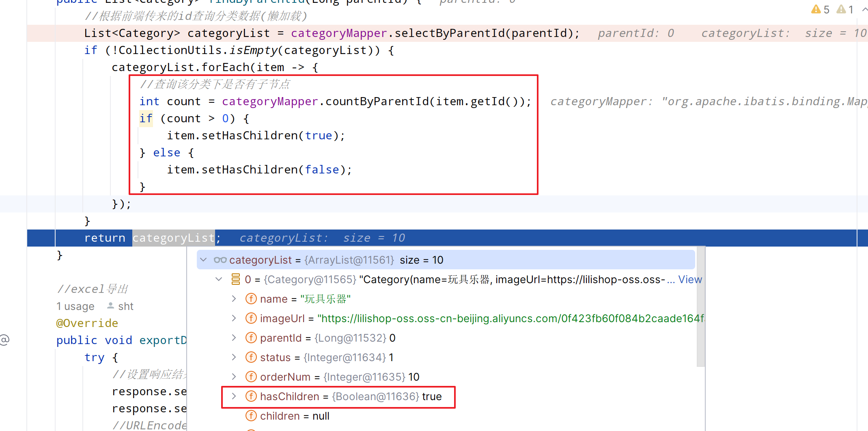868x431 pixels.
Task: Click the highlighted categoryList in return statement
Action: (x=174, y=238)
